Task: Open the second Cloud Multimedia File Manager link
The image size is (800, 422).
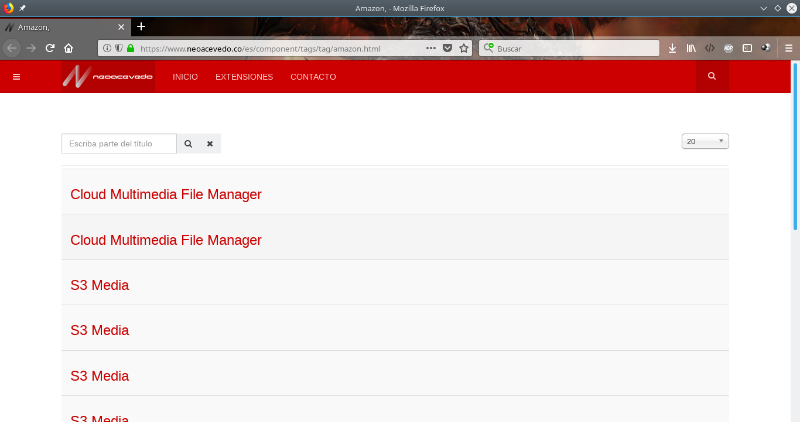Action: tap(166, 240)
